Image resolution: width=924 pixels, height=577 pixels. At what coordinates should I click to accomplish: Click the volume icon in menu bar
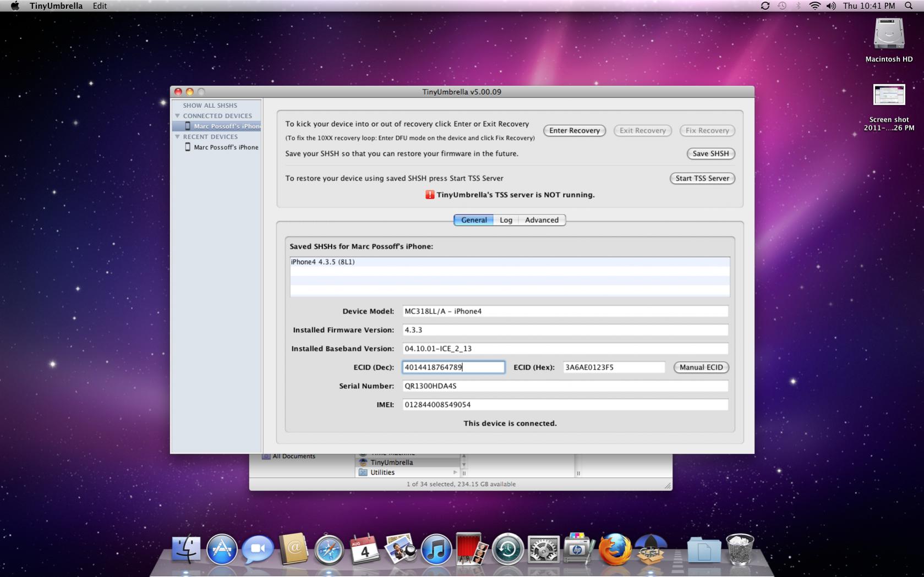(831, 6)
